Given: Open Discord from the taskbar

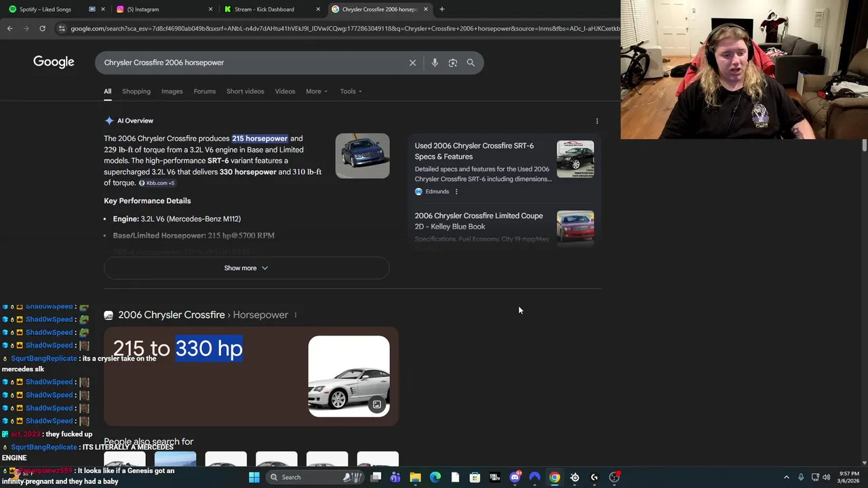Looking at the screenshot, I should coord(515,477).
